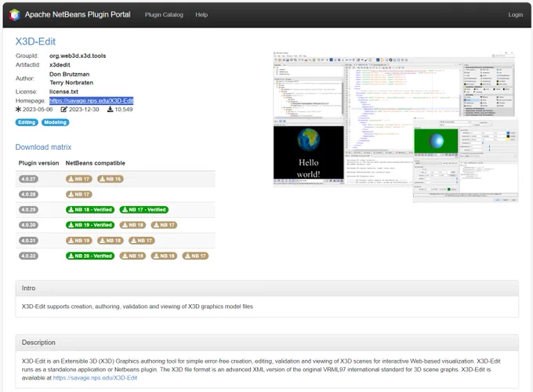Download NB 16 for version 4.0.27
The height and width of the screenshot is (392, 533).
pos(111,179)
